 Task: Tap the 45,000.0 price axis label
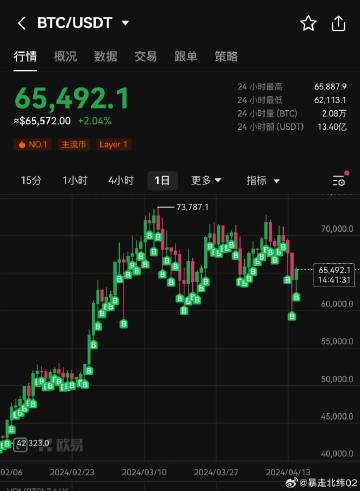[337, 416]
